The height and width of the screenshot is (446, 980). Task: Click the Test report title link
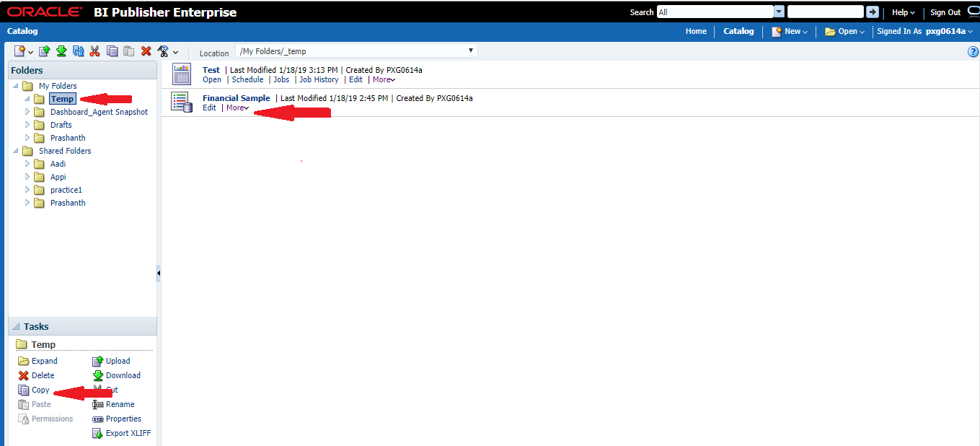[x=211, y=70]
